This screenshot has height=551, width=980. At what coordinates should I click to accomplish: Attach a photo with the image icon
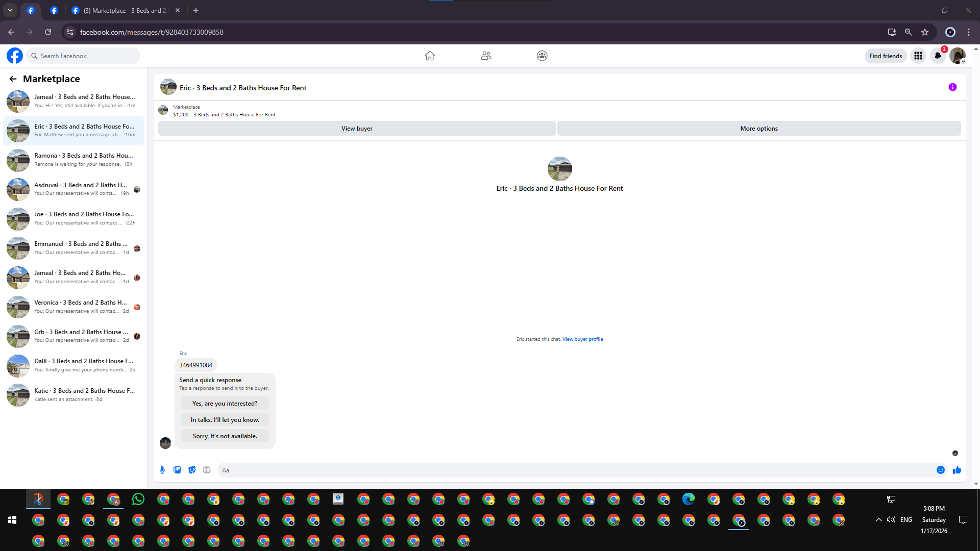pyautogui.click(x=177, y=470)
